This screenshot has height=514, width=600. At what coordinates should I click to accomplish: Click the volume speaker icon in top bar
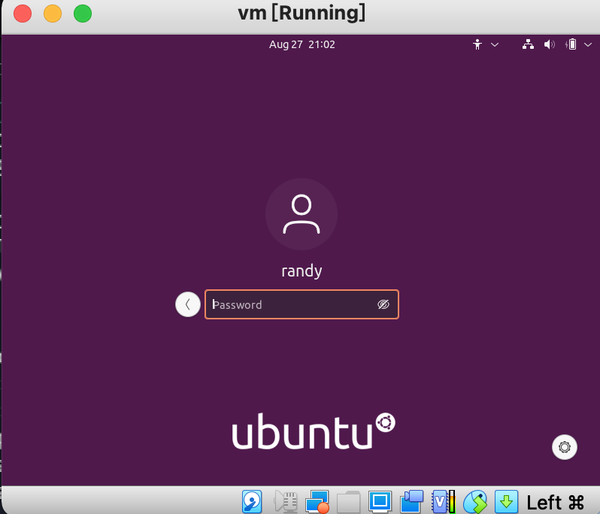549,45
